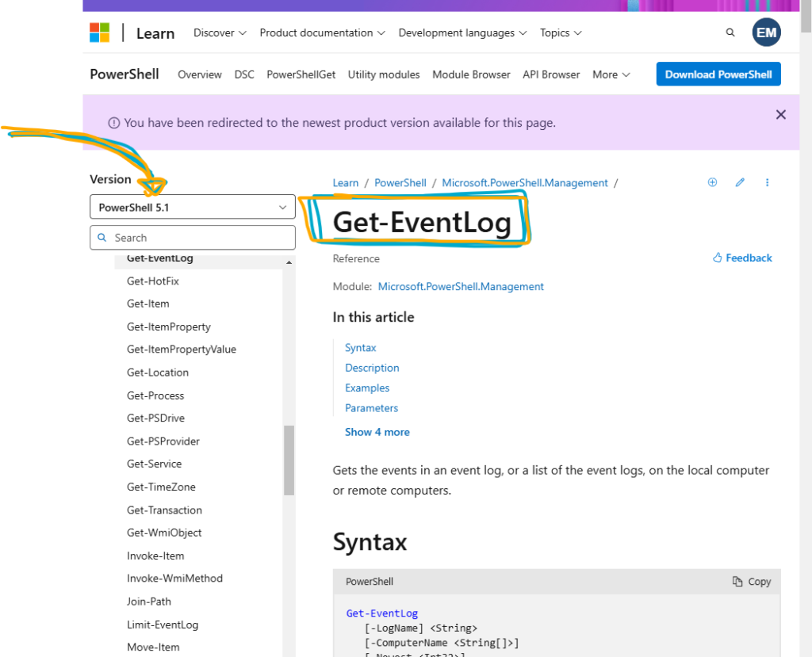This screenshot has height=657, width=812.
Task: Go to the Utility modules tab
Action: 384,74
